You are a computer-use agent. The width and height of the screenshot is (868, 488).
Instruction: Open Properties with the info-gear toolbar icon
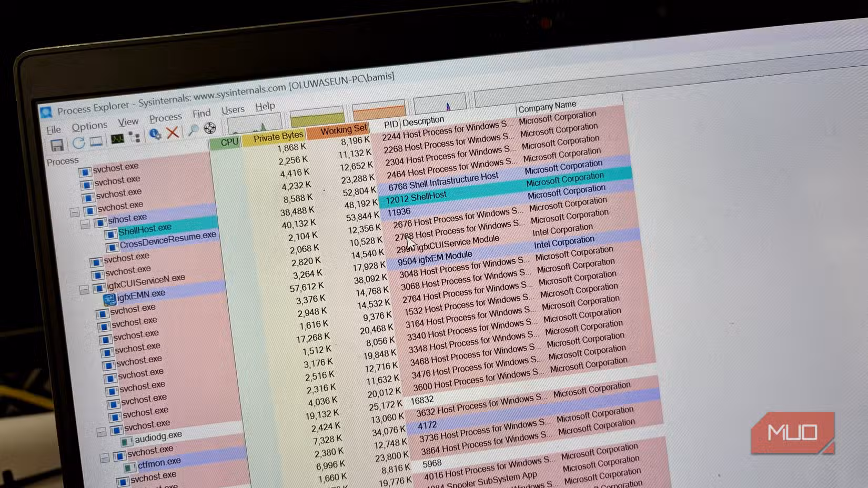point(155,135)
